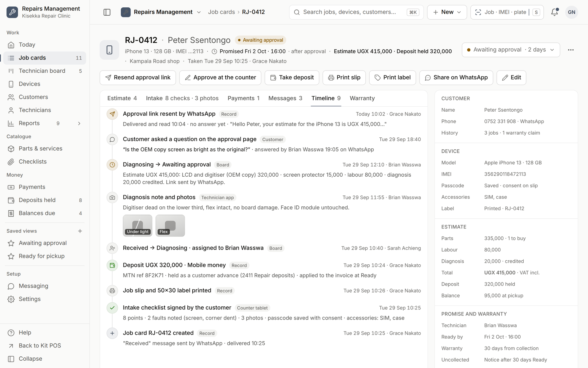Open the Warranty tab
This screenshot has width=588, height=368.
362,98
